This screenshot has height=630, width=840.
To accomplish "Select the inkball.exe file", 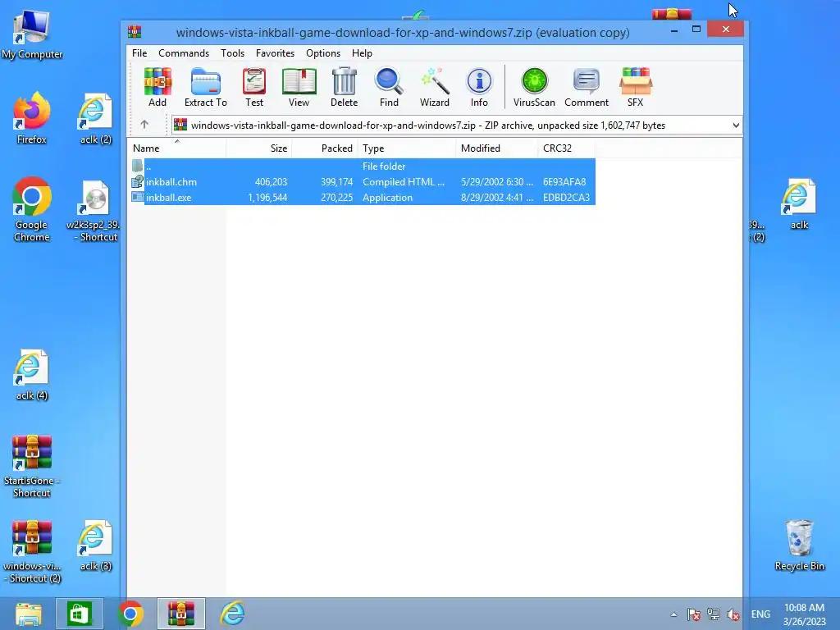I will click(362, 197).
